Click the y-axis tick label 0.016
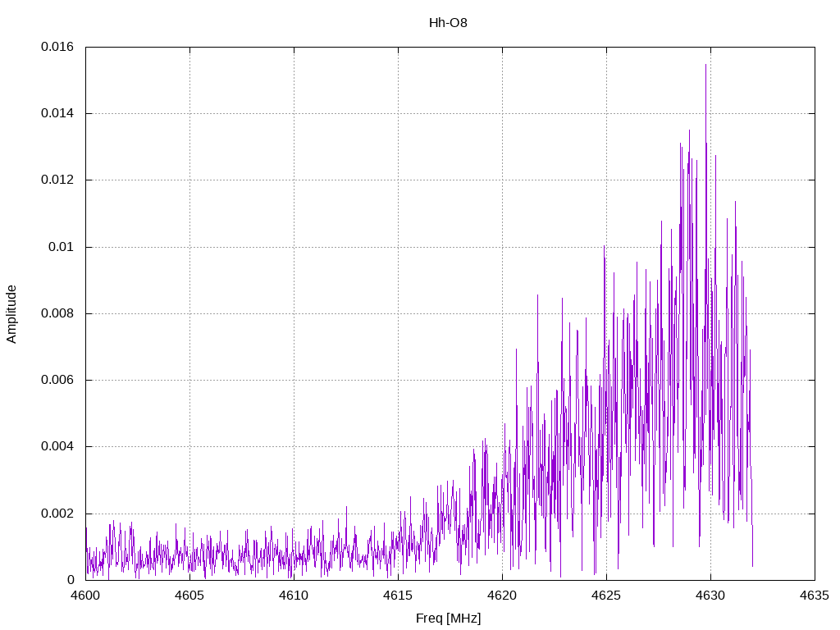 coord(57,47)
